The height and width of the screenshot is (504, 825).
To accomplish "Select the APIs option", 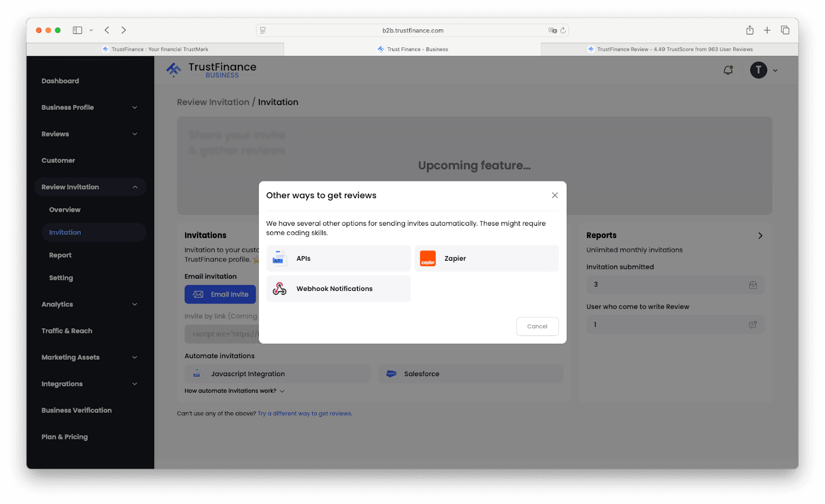I will tap(338, 259).
